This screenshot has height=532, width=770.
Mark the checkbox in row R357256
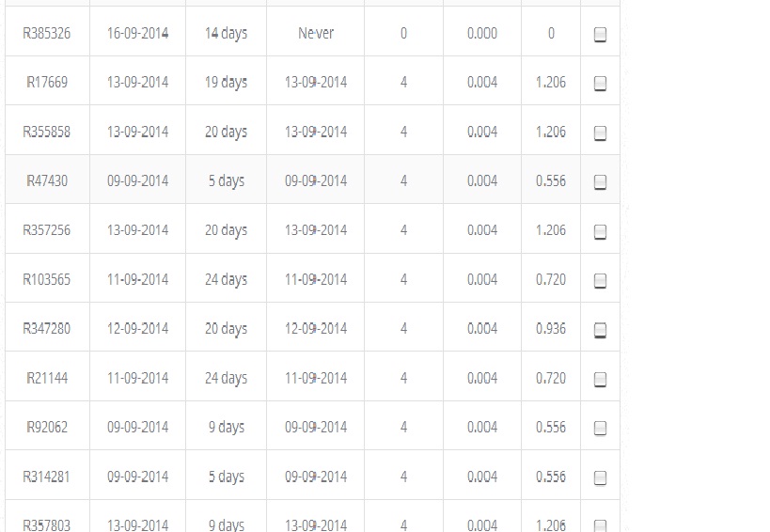coord(601,232)
